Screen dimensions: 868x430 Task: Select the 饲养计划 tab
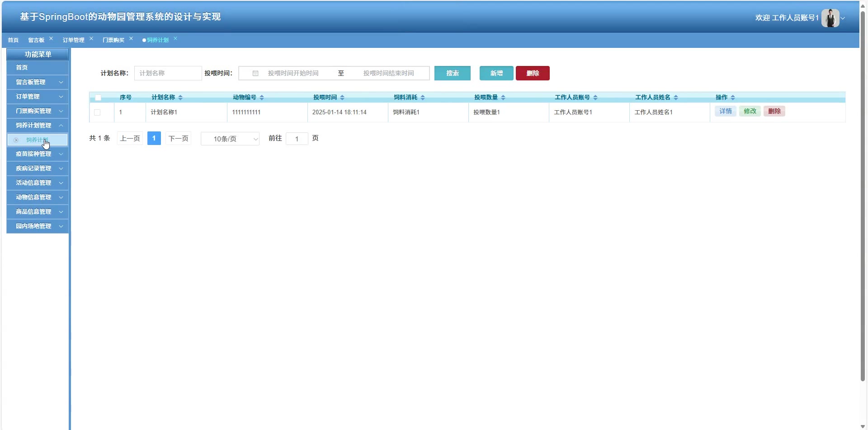(x=158, y=40)
